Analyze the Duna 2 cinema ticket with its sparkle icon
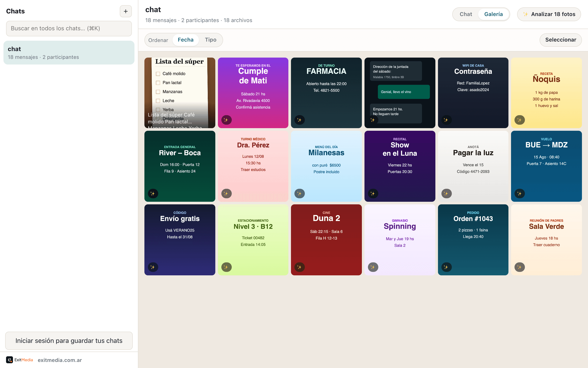 299,267
